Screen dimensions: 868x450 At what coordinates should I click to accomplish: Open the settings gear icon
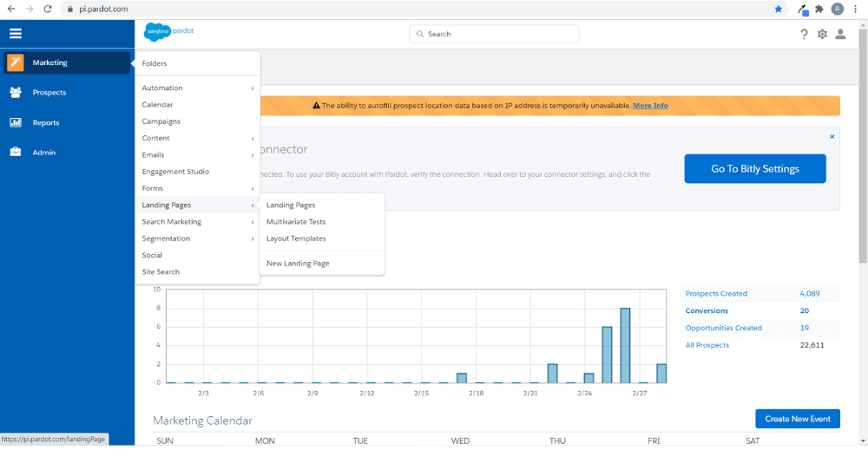(822, 35)
